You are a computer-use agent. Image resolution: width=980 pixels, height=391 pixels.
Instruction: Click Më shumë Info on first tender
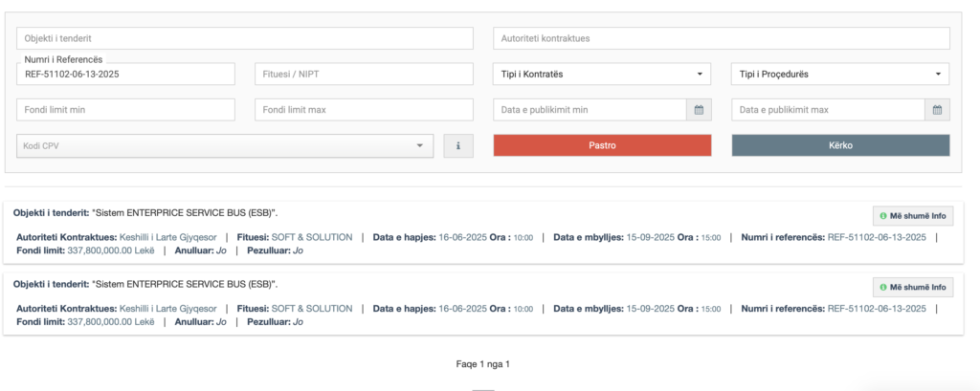pyautogui.click(x=913, y=216)
